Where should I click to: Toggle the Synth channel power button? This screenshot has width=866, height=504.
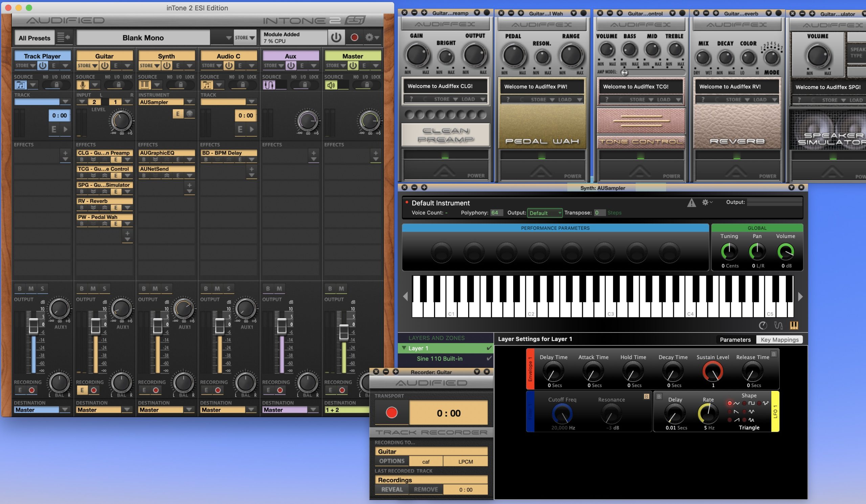click(167, 65)
